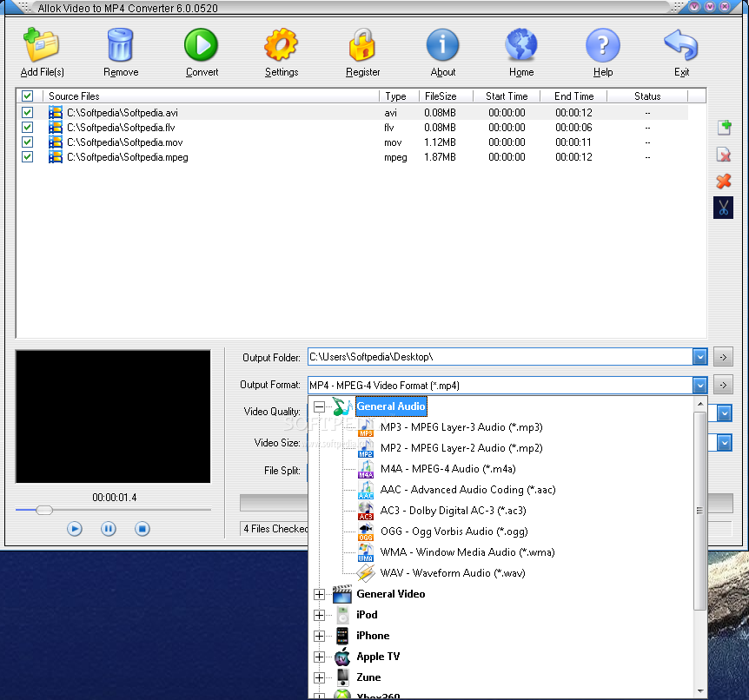Click the preview seek slider handle
The width and height of the screenshot is (749, 700).
[44, 510]
